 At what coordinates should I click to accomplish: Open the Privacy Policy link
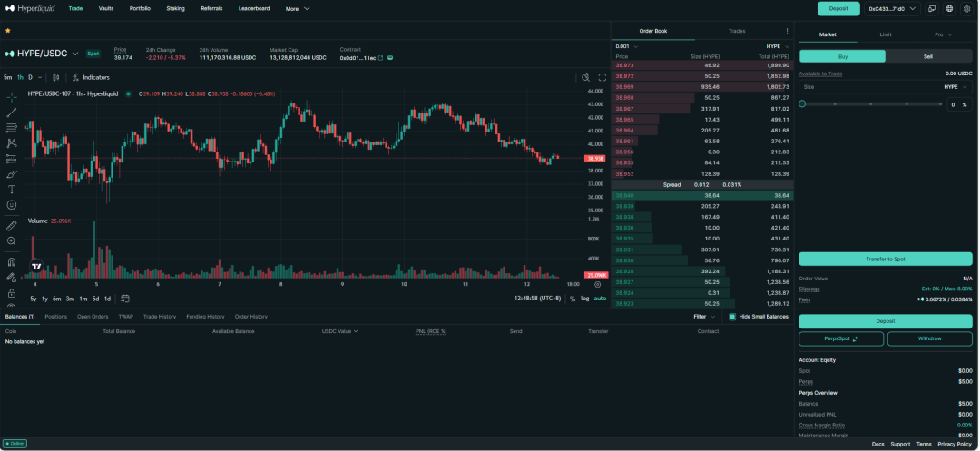click(955, 444)
